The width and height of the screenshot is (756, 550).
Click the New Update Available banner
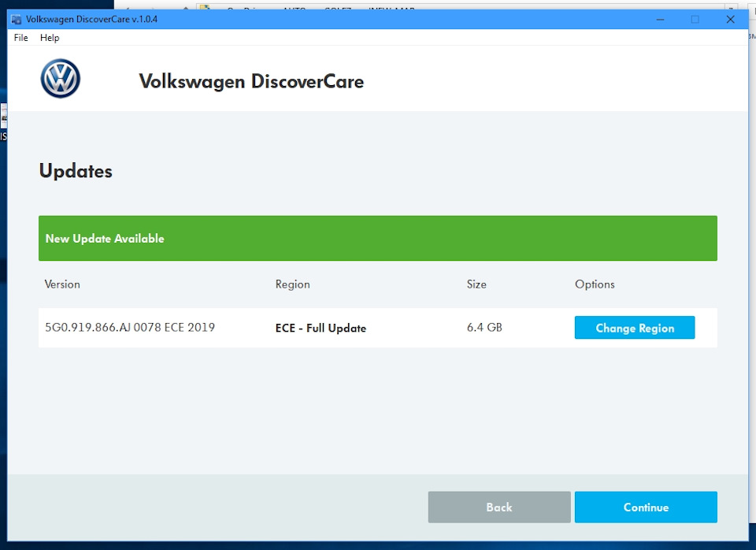coord(377,238)
